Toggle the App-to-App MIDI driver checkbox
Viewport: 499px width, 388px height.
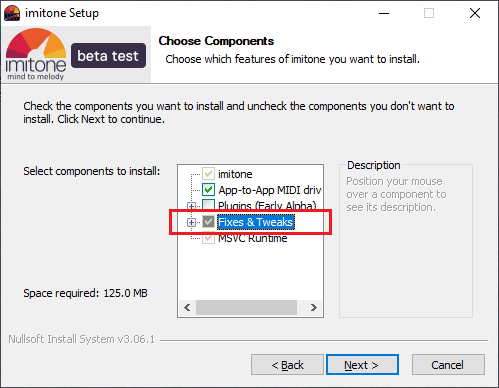(x=209, y=190)
